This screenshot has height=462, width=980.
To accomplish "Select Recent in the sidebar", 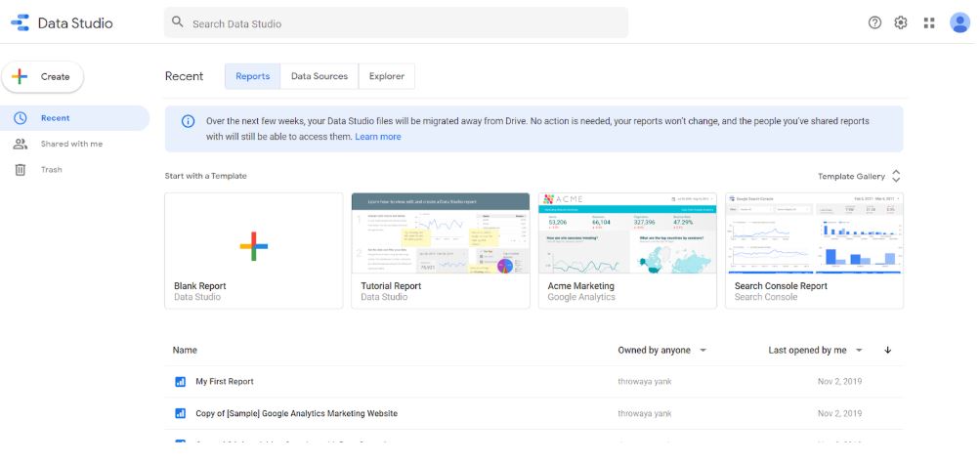I will 74,118.
